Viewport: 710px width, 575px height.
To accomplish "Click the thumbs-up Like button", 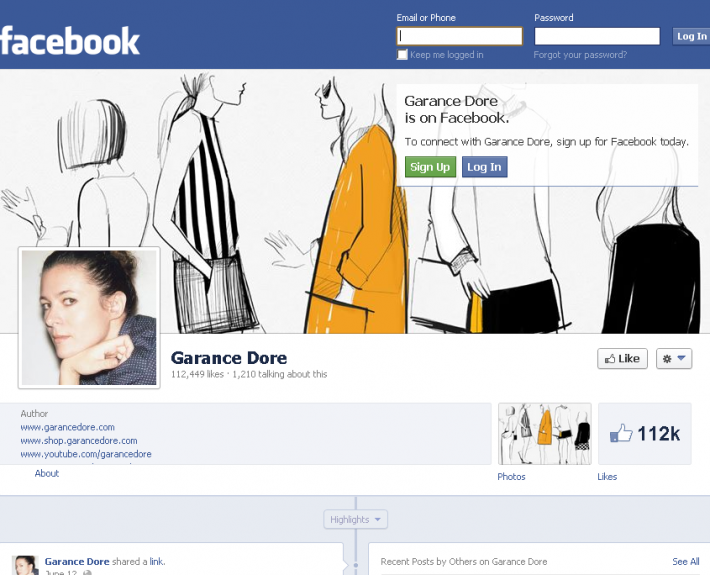I will [622, 358].
